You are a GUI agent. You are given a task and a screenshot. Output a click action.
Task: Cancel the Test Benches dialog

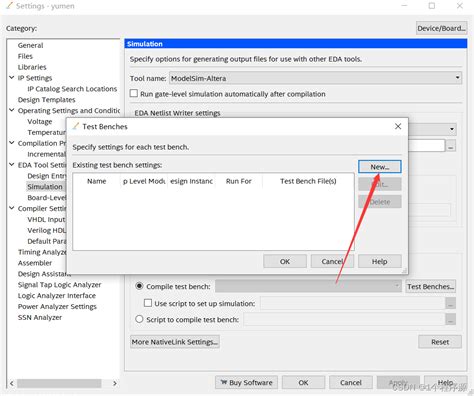[x=332, y=261]
